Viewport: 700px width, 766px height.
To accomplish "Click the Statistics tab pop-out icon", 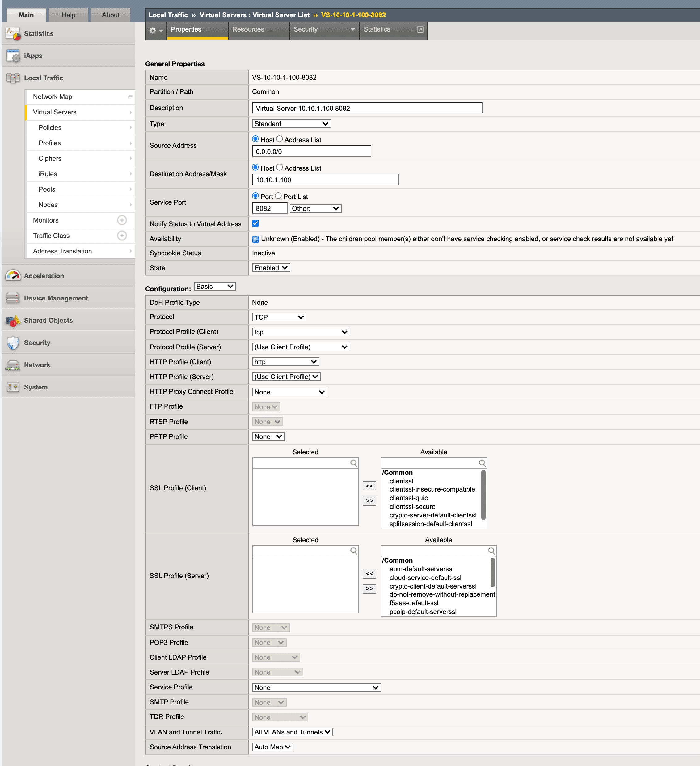I will (x=420, y=29).
